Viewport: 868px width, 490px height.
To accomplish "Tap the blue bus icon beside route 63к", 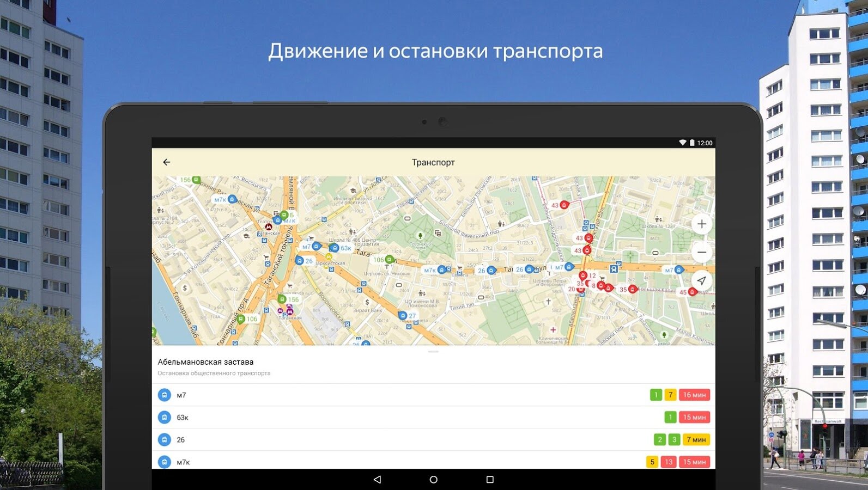I will click(x=164, y=418).
